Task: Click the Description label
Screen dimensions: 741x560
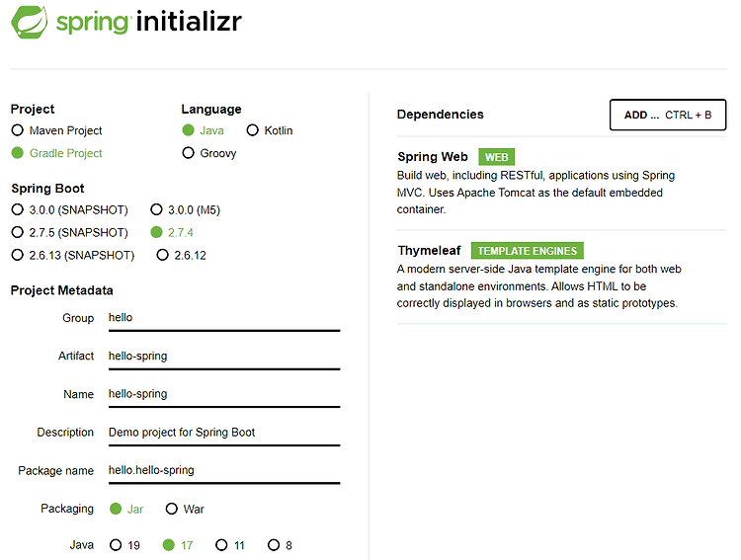Action: pyautogui.click(x=65, y=432)
